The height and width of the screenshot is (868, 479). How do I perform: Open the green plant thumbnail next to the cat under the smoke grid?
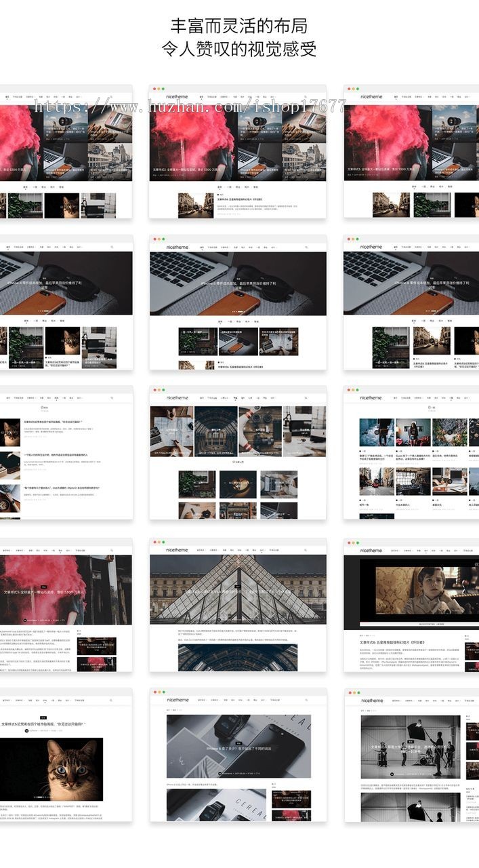26,205
